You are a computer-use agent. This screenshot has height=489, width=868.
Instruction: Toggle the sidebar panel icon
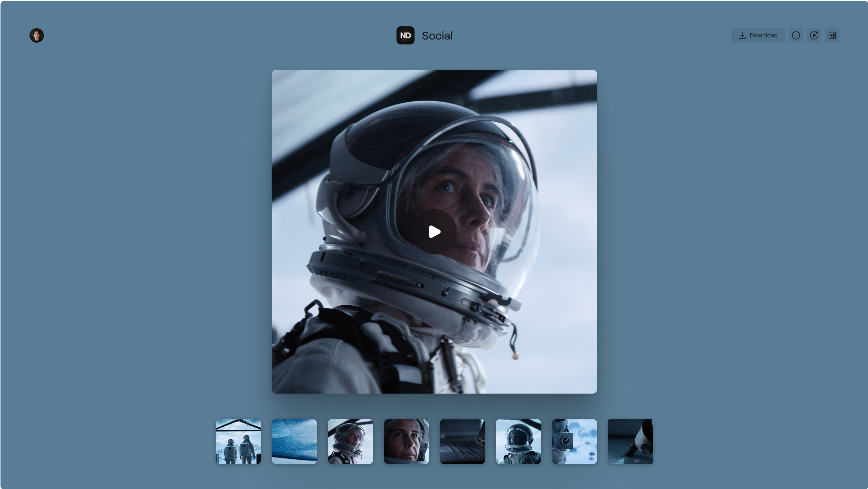(x=832, y=35)
